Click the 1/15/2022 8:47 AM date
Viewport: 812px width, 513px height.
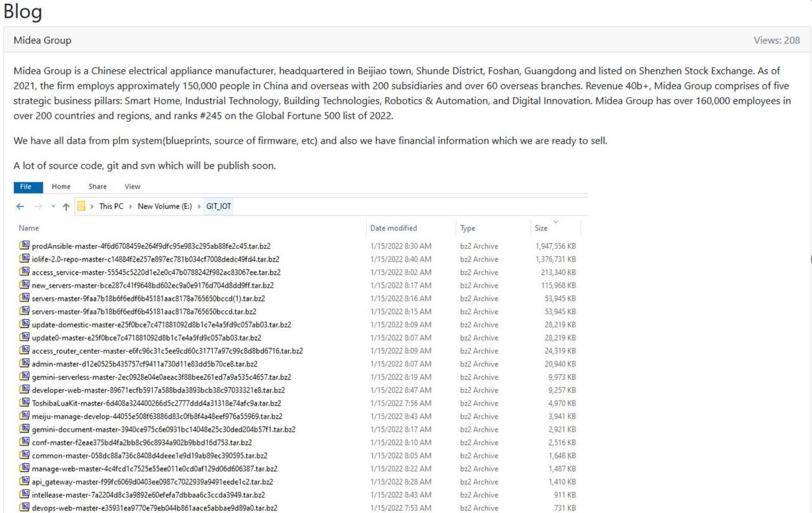click(401, 390)
